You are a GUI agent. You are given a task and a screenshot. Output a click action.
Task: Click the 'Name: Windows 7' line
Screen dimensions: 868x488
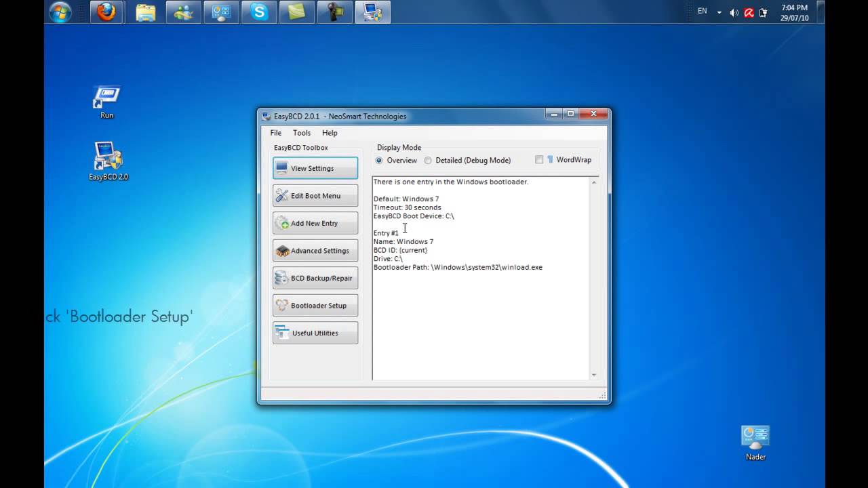coord(403,242)
